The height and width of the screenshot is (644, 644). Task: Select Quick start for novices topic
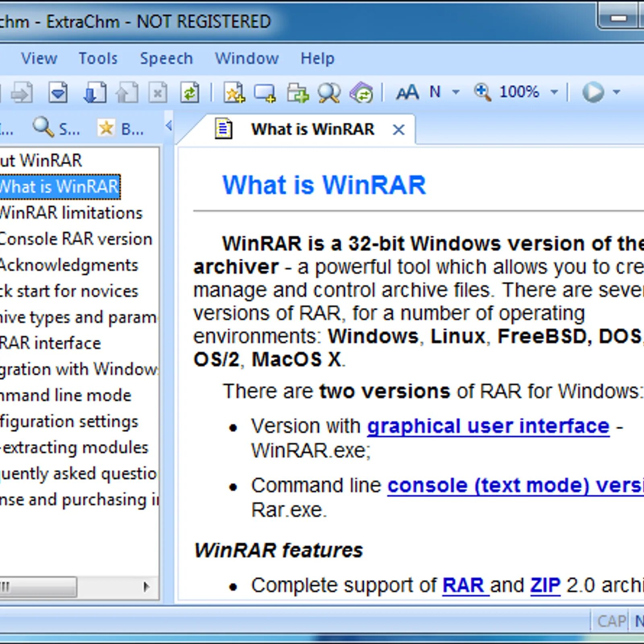[69, 291]
